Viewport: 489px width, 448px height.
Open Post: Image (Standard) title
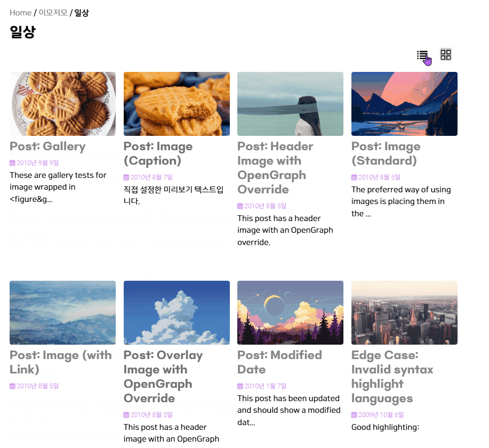click(x=386, y=153)
